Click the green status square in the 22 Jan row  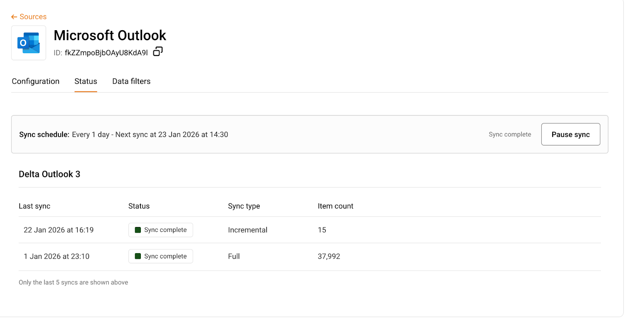(138, 230)
